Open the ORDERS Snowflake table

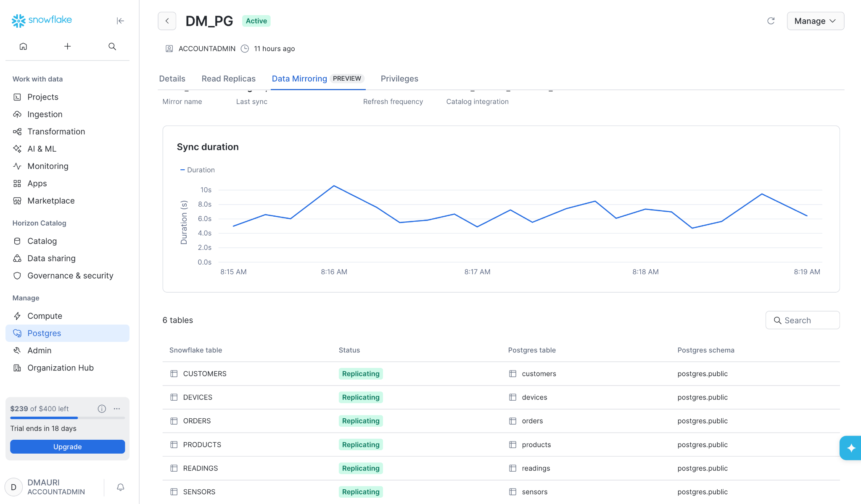197,421
